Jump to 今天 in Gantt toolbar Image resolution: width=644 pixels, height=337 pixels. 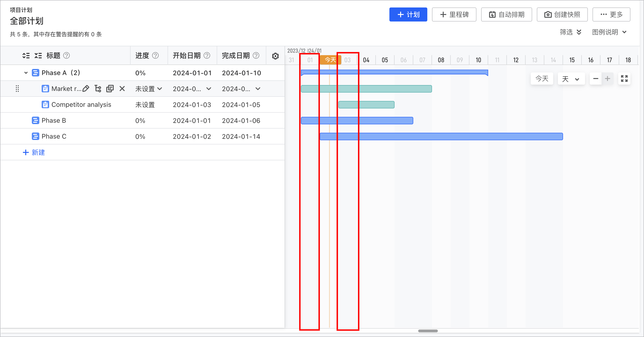(x=542, y=79)
